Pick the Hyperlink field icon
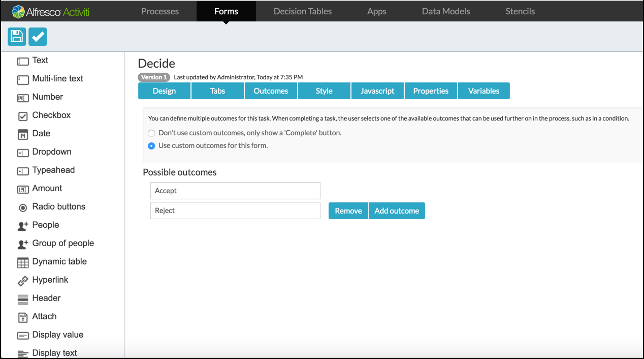 23,281
